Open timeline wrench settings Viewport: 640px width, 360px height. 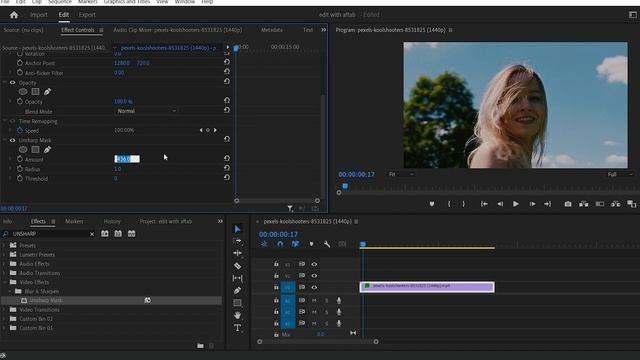coord(327,244)
